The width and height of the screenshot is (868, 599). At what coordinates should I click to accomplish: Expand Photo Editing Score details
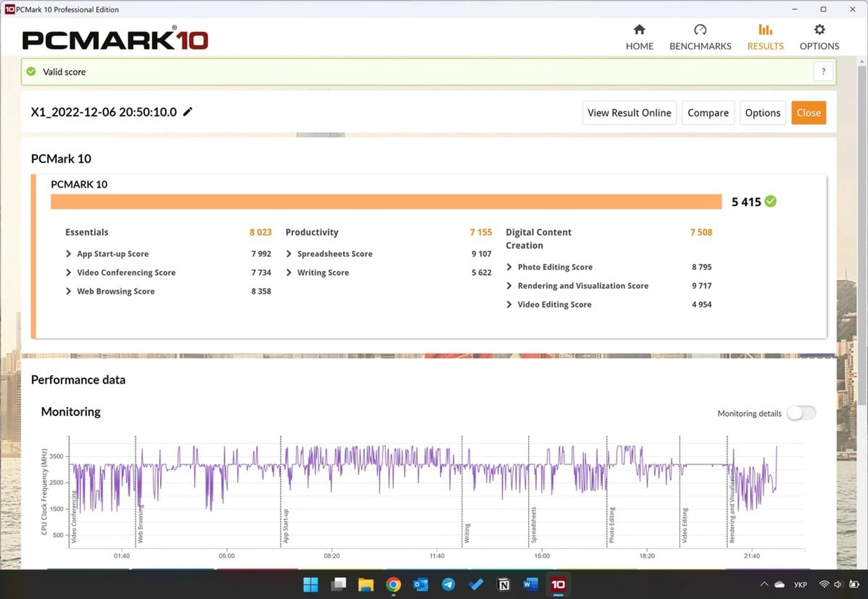pyautogui.click(x=509, y=267)
